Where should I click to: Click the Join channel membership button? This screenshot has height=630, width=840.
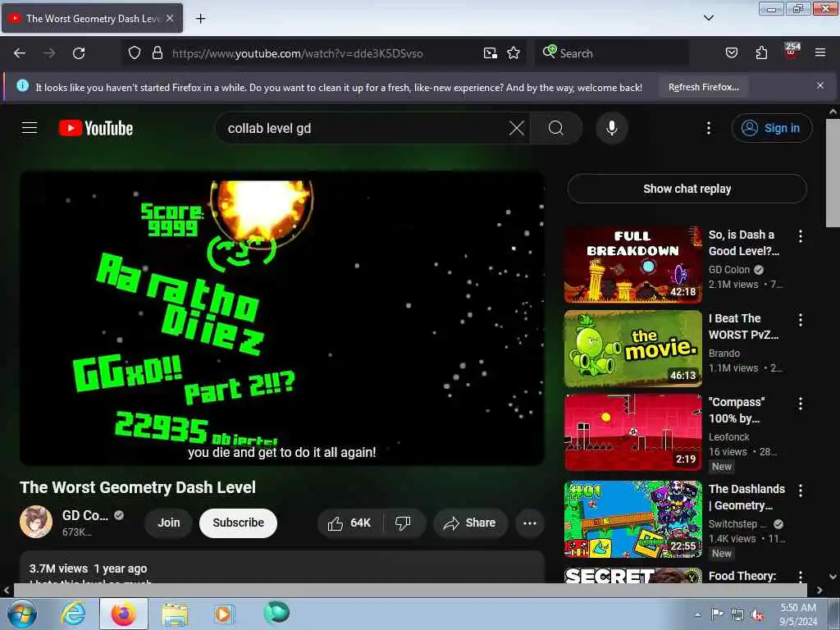[x=169, y=523]
